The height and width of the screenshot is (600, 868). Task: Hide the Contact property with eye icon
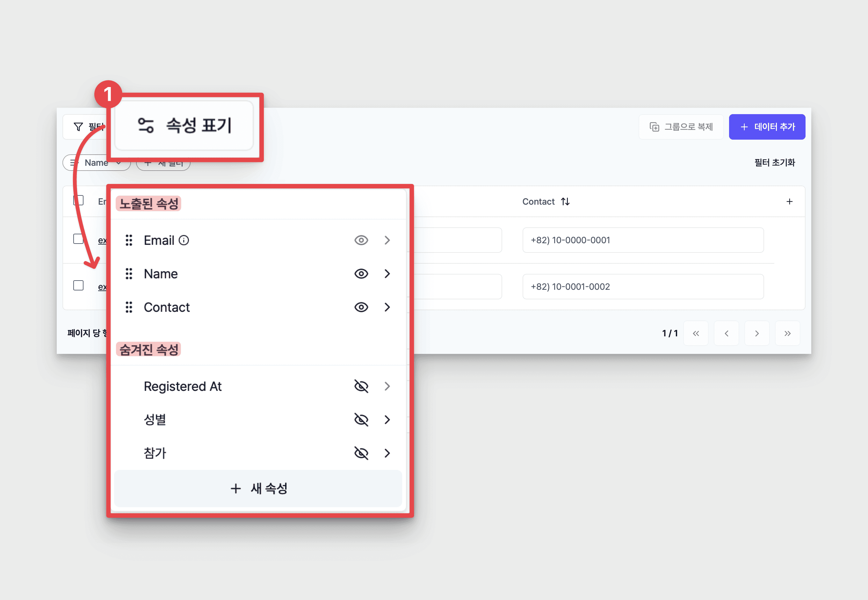coord(361,307)
